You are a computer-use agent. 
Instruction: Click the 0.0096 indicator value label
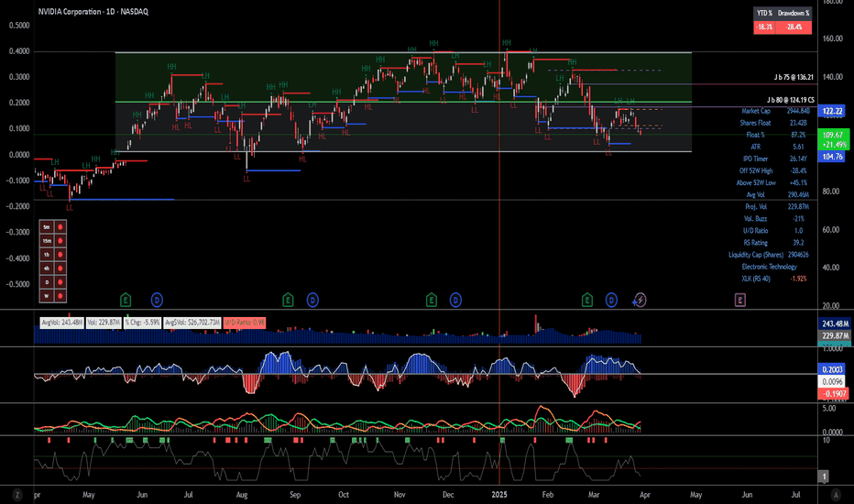click(833, 381)
